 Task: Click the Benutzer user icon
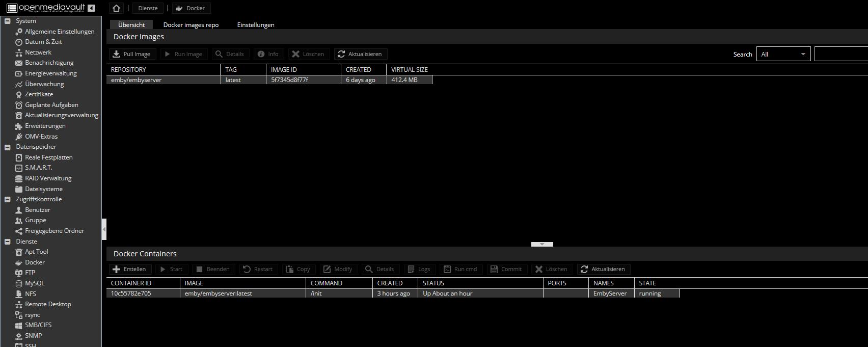(19, 210)
